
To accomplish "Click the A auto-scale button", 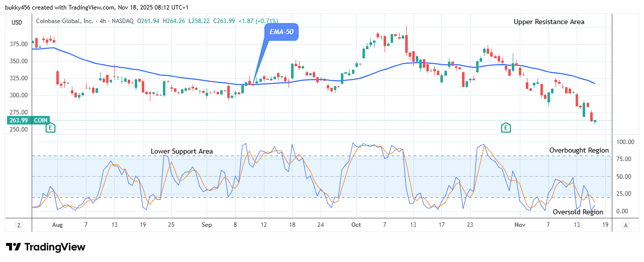I will [626, 225].
